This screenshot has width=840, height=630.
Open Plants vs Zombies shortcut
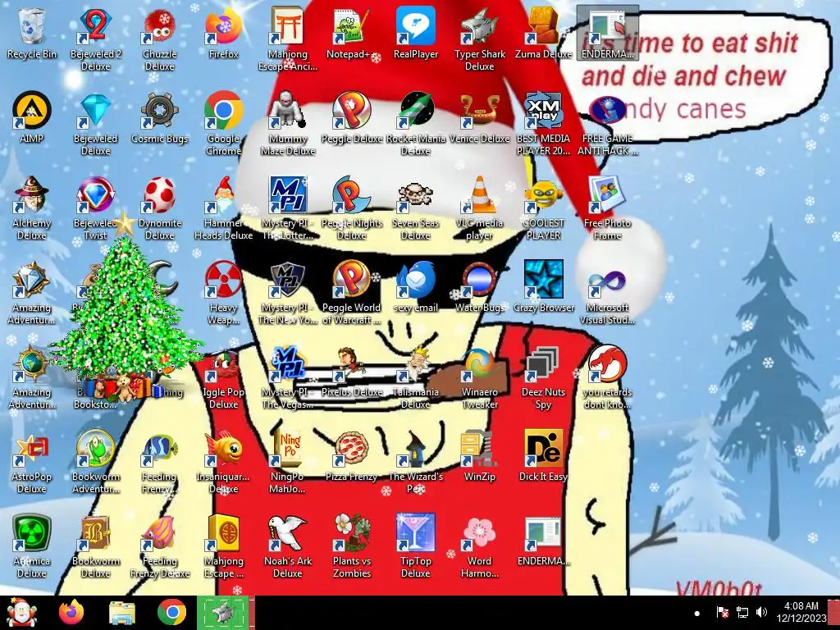coord(351,546)
